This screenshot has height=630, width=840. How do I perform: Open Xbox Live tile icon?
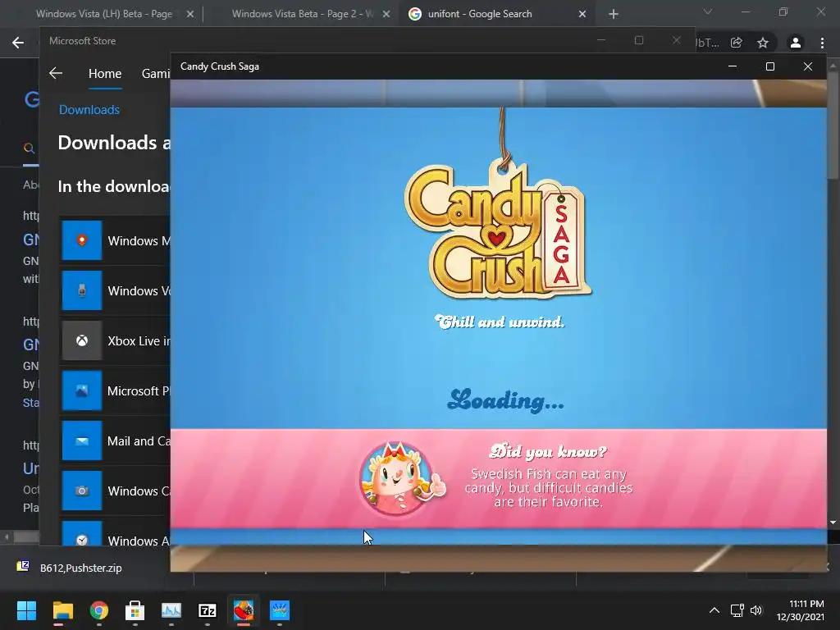tap(82, 340)
